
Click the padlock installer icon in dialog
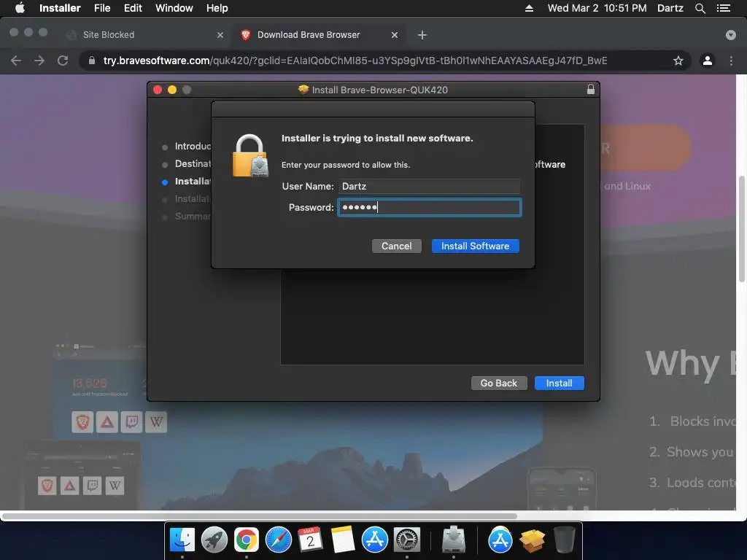tap(250, 156)
